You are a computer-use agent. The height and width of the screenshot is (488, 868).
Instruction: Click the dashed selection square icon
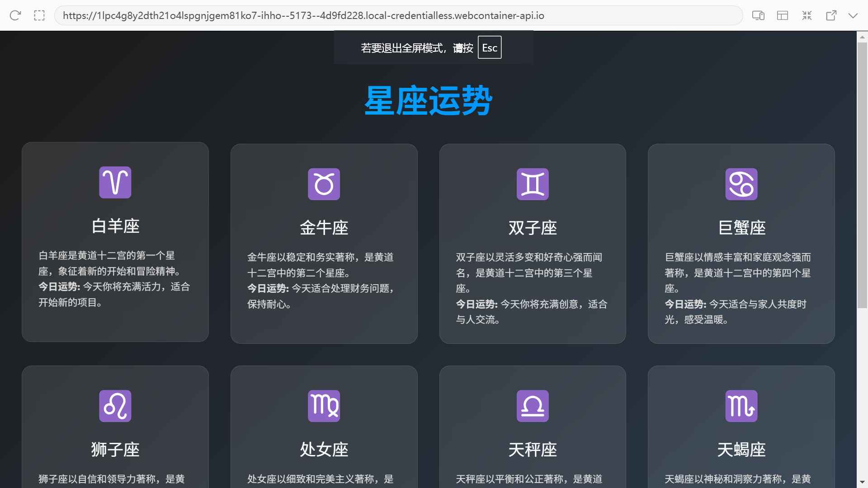(x=39, y=15)
